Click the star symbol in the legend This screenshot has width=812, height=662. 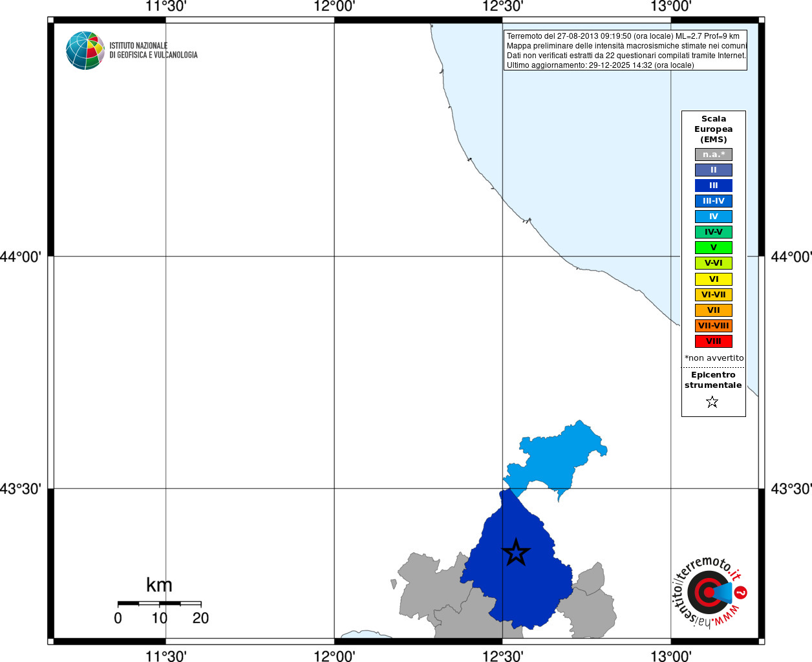[x=712, y=402]
